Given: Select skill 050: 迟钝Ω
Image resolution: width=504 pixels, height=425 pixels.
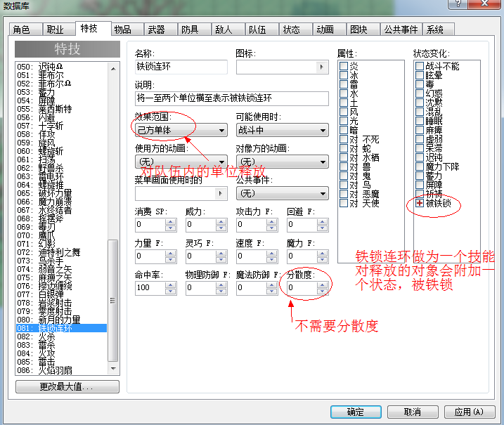Looking at the screenshot, I should pos(61,67).
